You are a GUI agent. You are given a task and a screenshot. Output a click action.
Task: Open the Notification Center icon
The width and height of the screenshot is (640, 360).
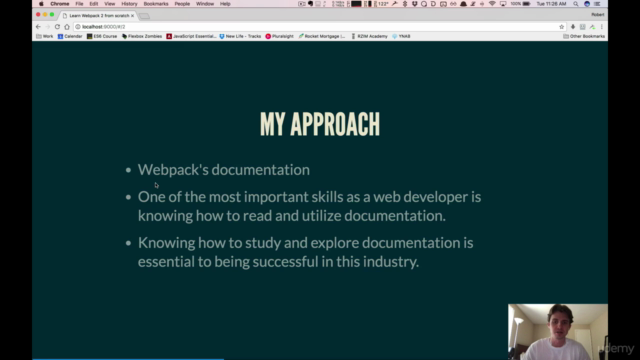[x=597, y=4]
